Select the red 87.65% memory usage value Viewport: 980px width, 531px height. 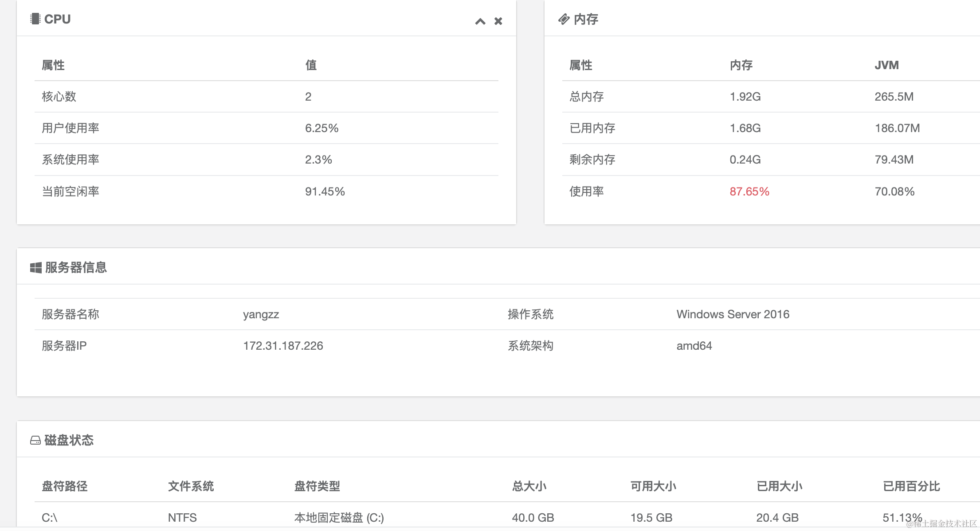pyautogui.click(x=749, y=191)
